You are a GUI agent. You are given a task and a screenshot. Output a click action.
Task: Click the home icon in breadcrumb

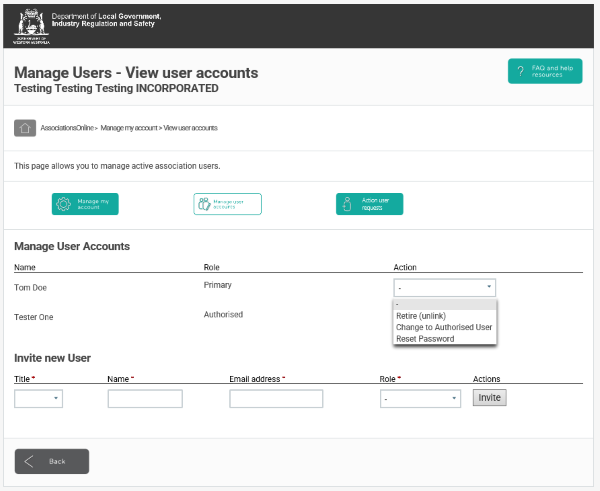coord(25,128)
